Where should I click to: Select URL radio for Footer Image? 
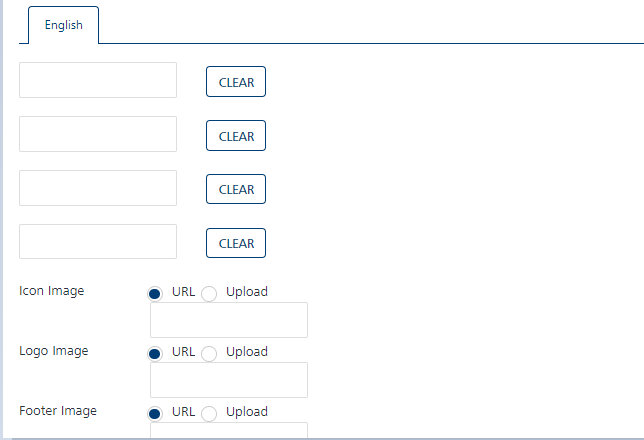pyautogui.click(x=155, y=413)
